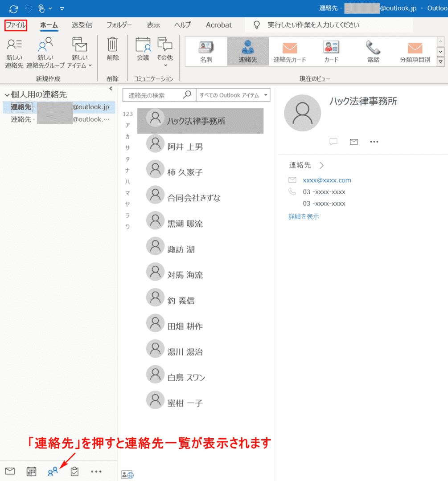448x481 pixels.
Task: Click the Tell me search box with lightbulb
Action: [329, 25]
